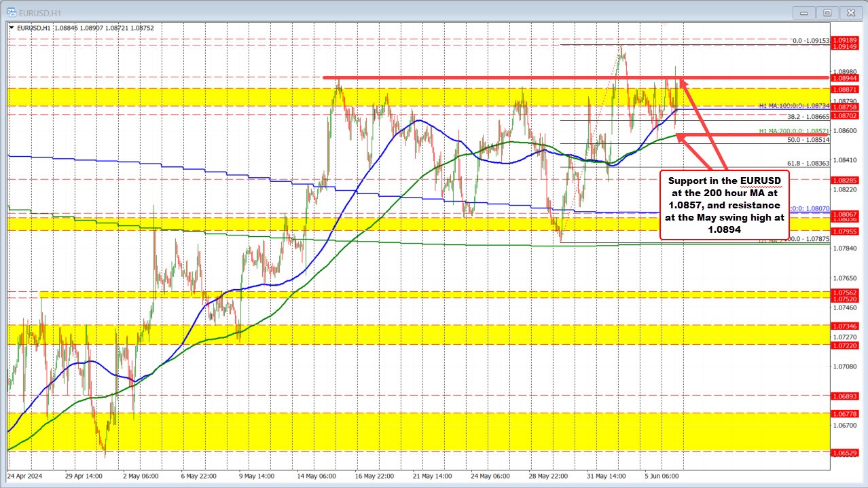Viewport: 868px width, 488px height.
Task: Click the red 1.08285 price tag
Action: (x=845, y=181)
